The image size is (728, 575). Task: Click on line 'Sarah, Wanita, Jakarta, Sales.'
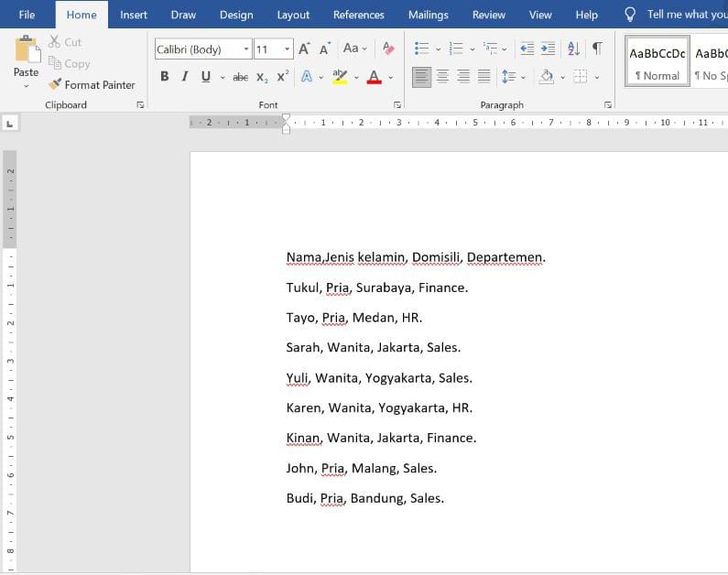tap(374, 348)
